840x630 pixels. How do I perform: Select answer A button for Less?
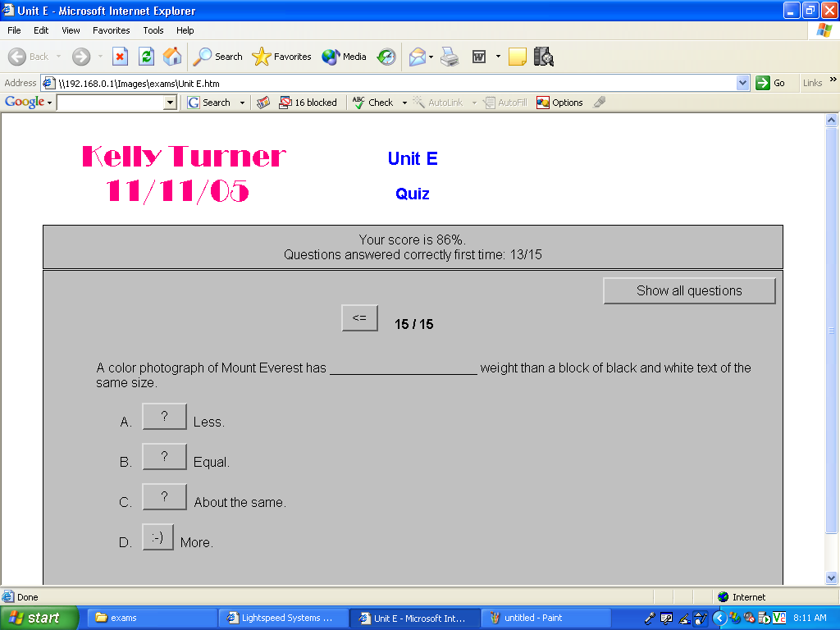(164, 417)
